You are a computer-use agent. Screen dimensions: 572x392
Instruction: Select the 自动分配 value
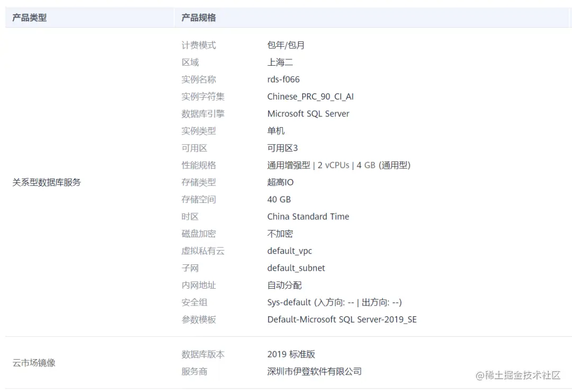284,285
